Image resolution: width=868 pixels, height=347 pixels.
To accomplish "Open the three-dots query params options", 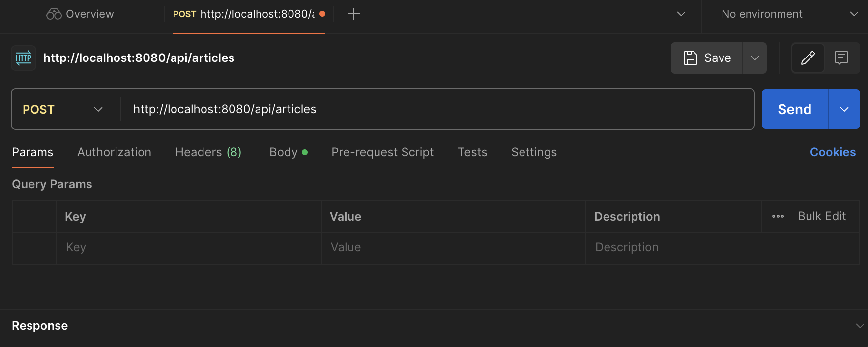I will [778, 216].
